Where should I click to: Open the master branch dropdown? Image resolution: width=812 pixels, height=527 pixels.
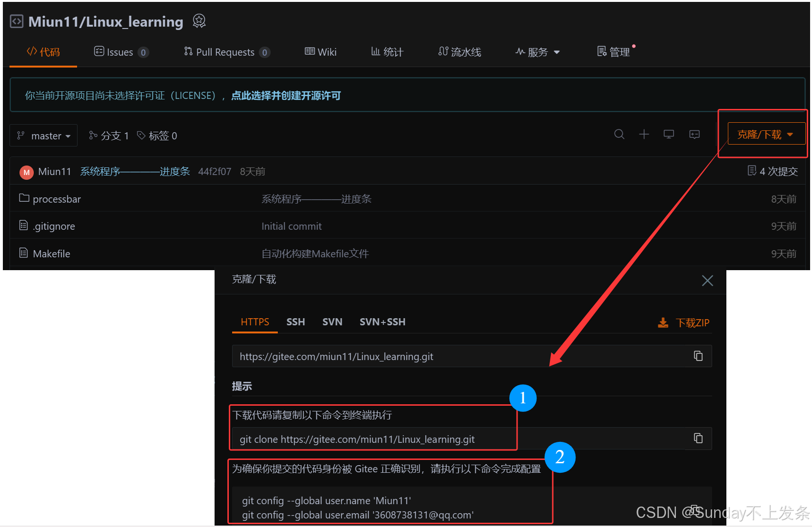[43, 135]
